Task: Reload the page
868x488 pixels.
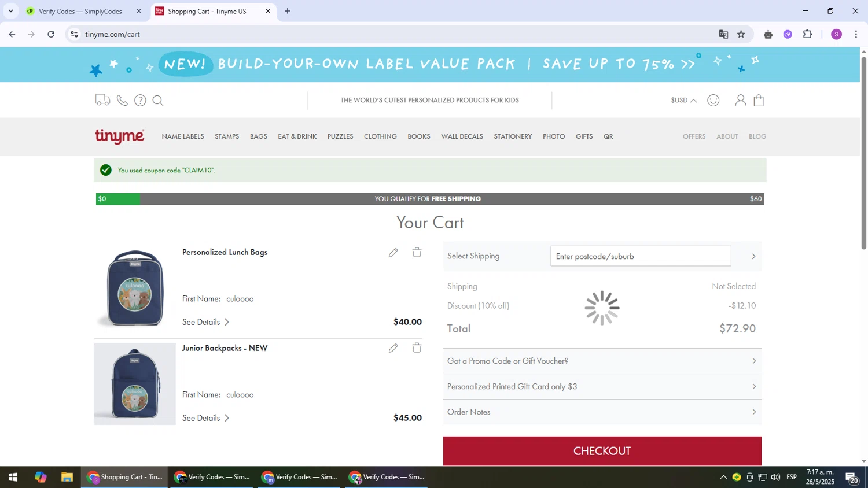Action: [51, 34]
